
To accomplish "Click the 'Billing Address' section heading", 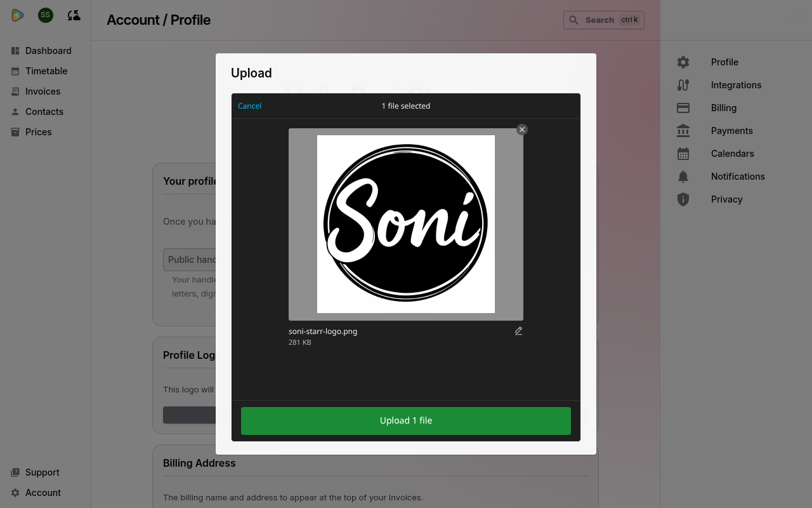I will coord(199,463).
